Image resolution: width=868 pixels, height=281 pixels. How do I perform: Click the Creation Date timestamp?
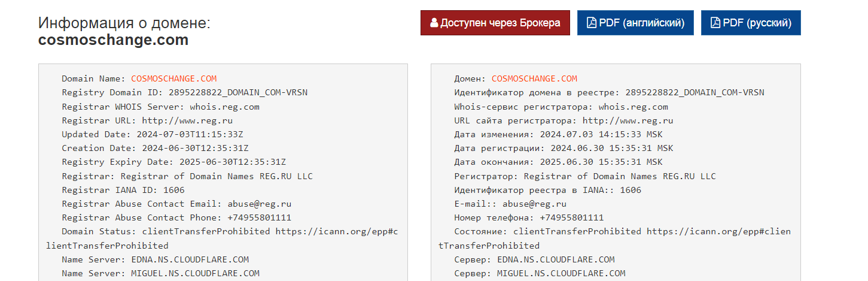click(x=195, y=148)
